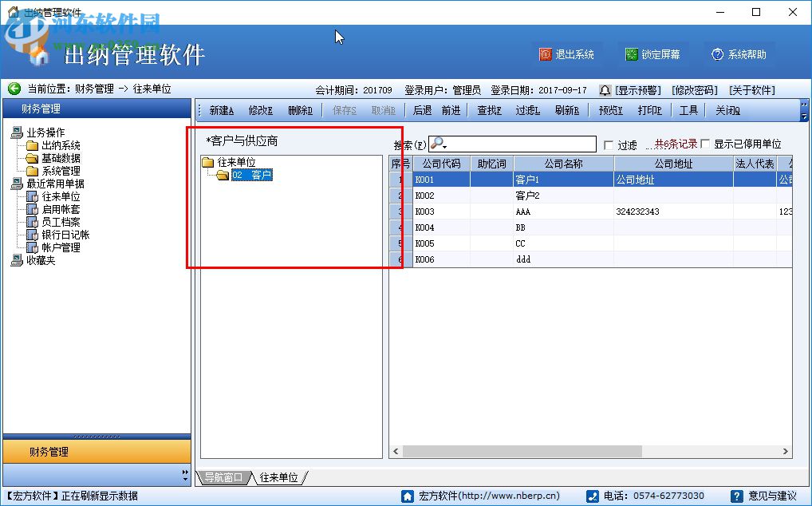Click the 显示预警 alert bell icon

point(605,90)
